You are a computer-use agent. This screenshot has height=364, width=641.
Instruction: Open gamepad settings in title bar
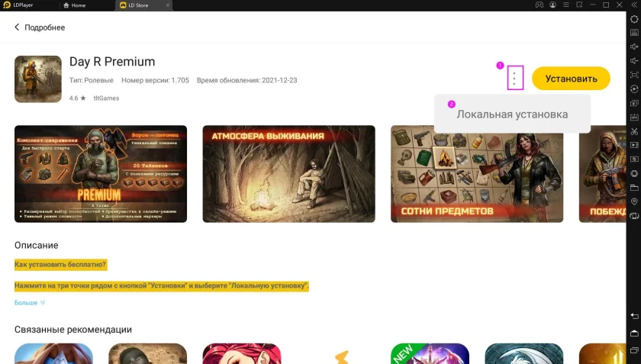(540, 5)
